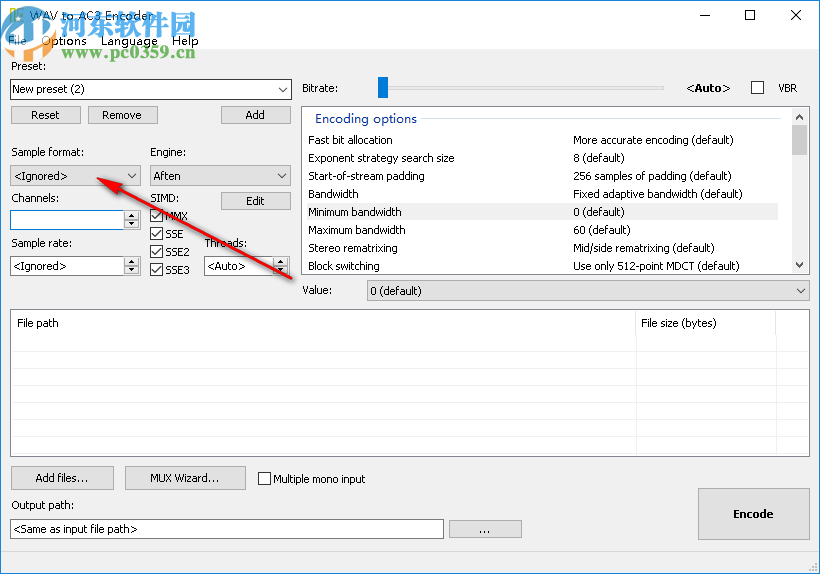Click the Sample rate field
Image resolution: width=820 pixels, height=574 pixels.
click(67, 266)
